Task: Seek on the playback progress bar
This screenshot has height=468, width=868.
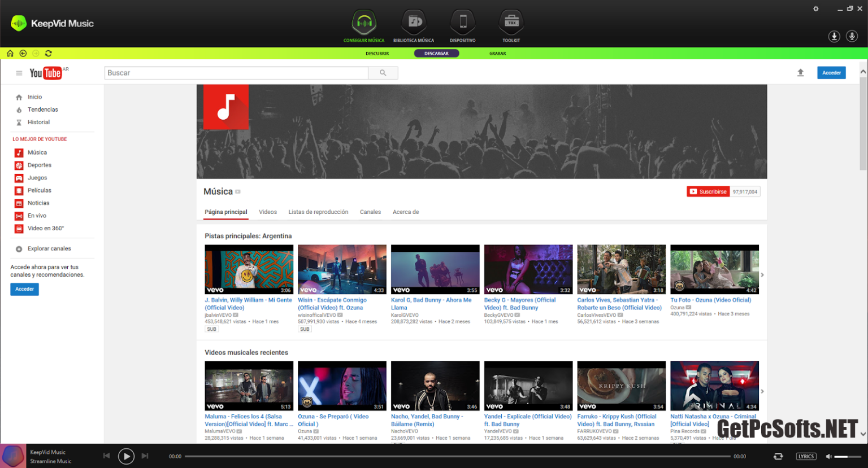Action: 458,456
